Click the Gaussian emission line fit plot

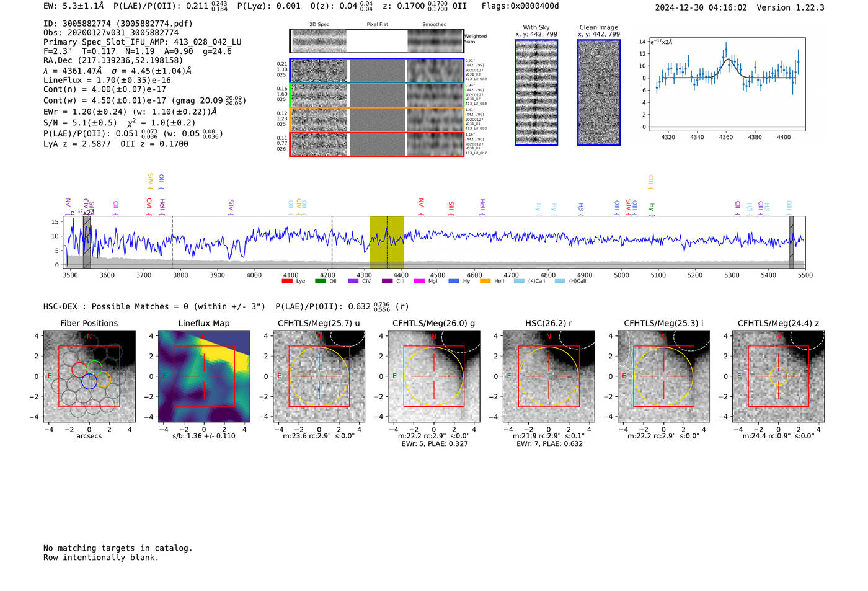tap(727, 84)
